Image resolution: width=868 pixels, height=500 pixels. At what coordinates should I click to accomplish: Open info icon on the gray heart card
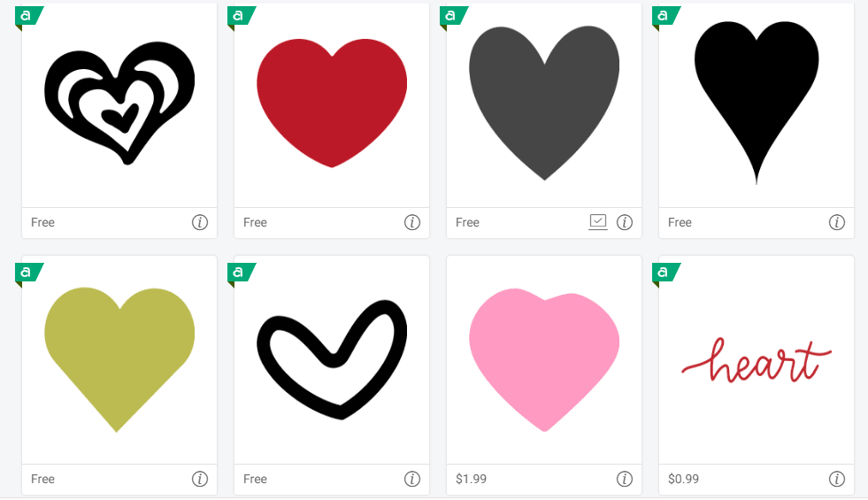(x=625, y=223)
